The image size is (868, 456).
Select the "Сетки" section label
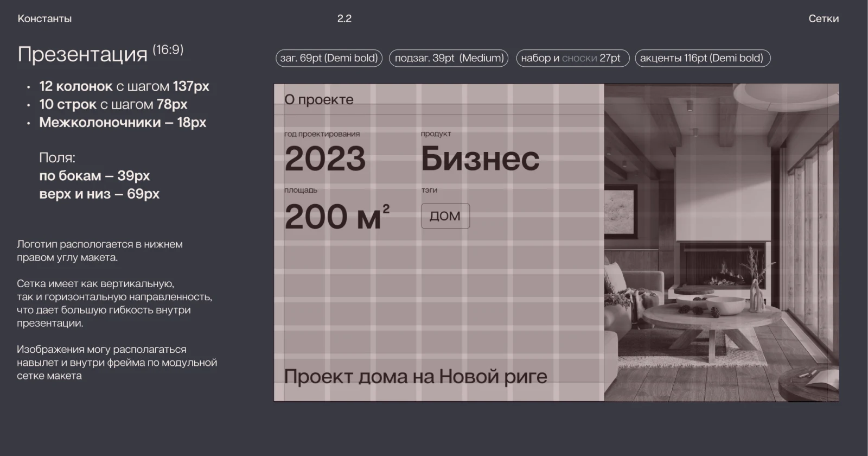click(x=823, y=18)
